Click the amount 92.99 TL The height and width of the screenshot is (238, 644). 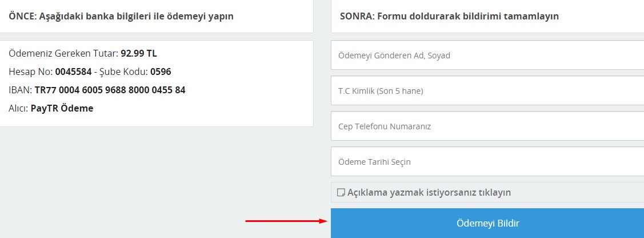coord(139,53)
